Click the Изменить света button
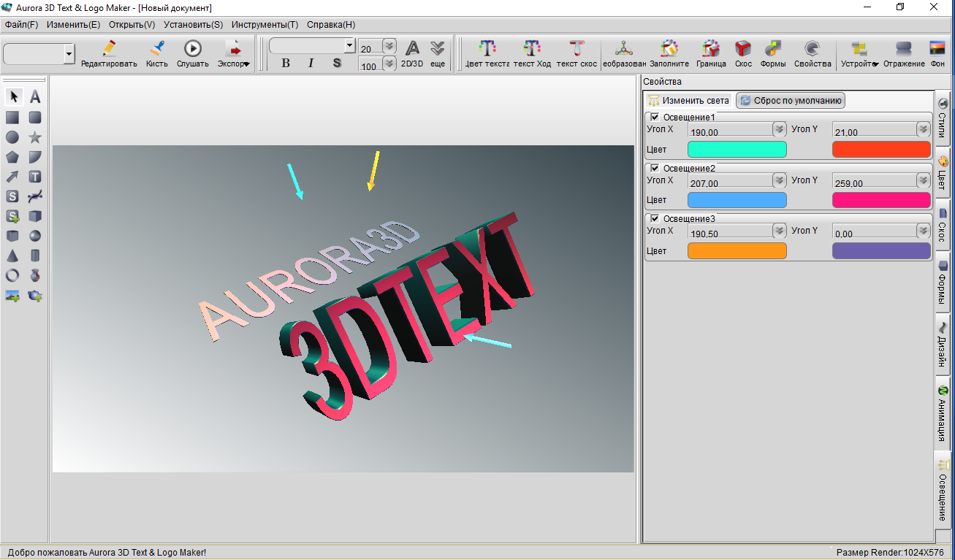This screenshot has height=560, width=955. tap(688, 101)
